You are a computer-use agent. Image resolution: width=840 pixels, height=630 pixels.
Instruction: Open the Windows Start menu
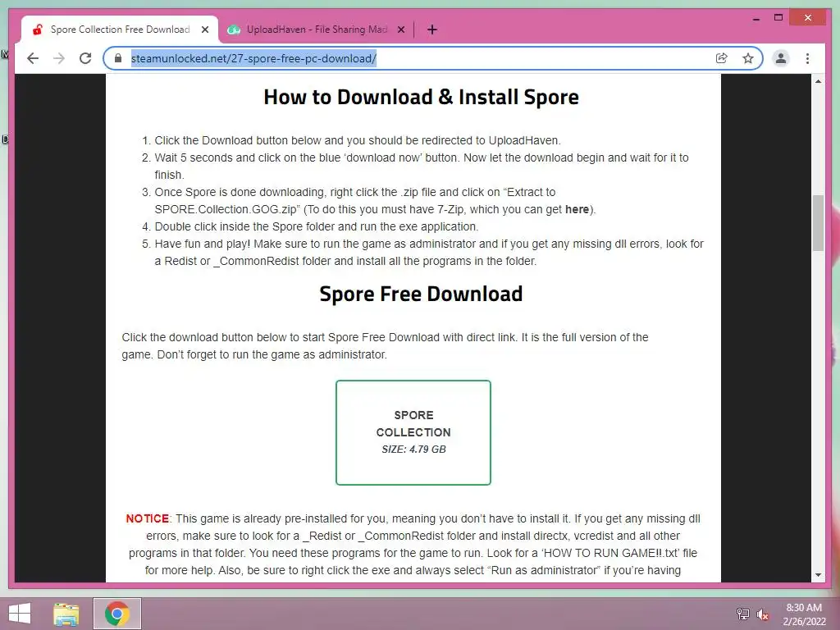[20, 614]
